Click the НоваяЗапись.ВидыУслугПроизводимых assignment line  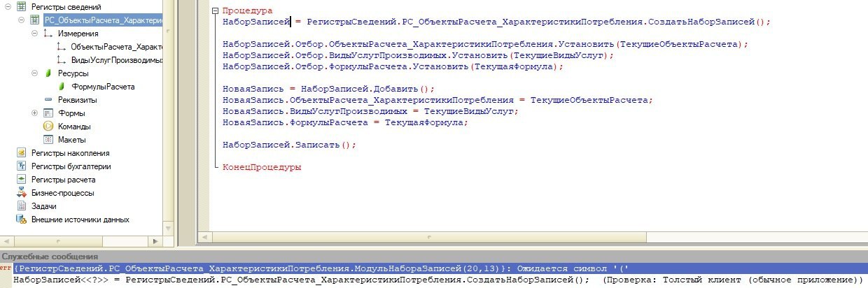[x=370, y=111]
